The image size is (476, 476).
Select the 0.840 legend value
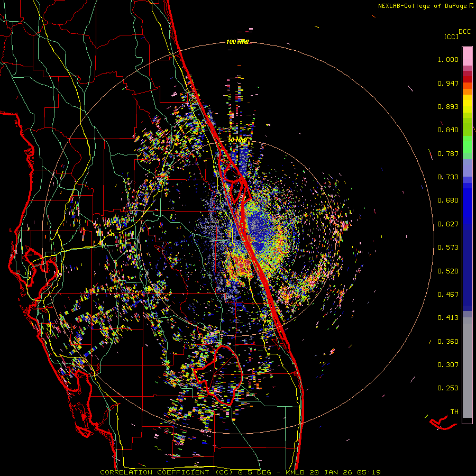click(448, 130)
